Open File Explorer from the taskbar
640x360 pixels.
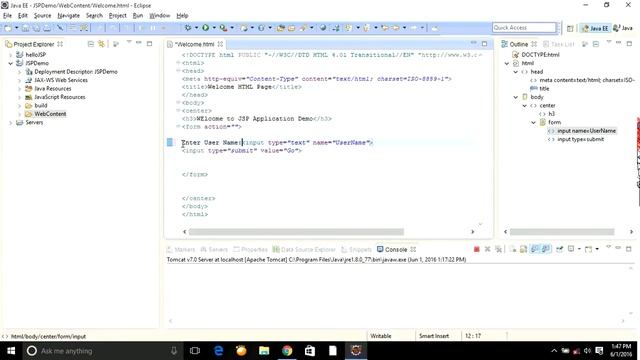pyautogui.click(x=264, y=351)
